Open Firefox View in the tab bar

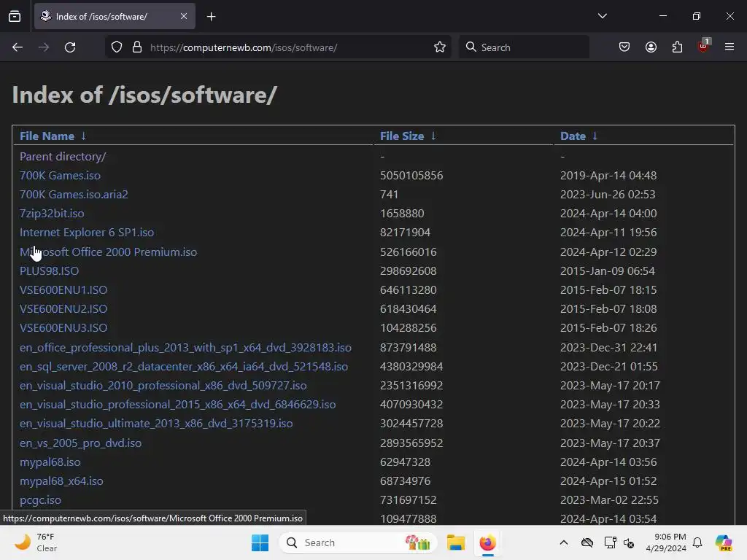point(15,16)
